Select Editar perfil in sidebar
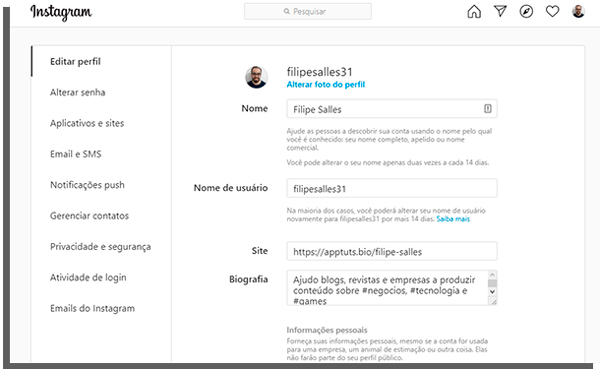 click(75, 62)
